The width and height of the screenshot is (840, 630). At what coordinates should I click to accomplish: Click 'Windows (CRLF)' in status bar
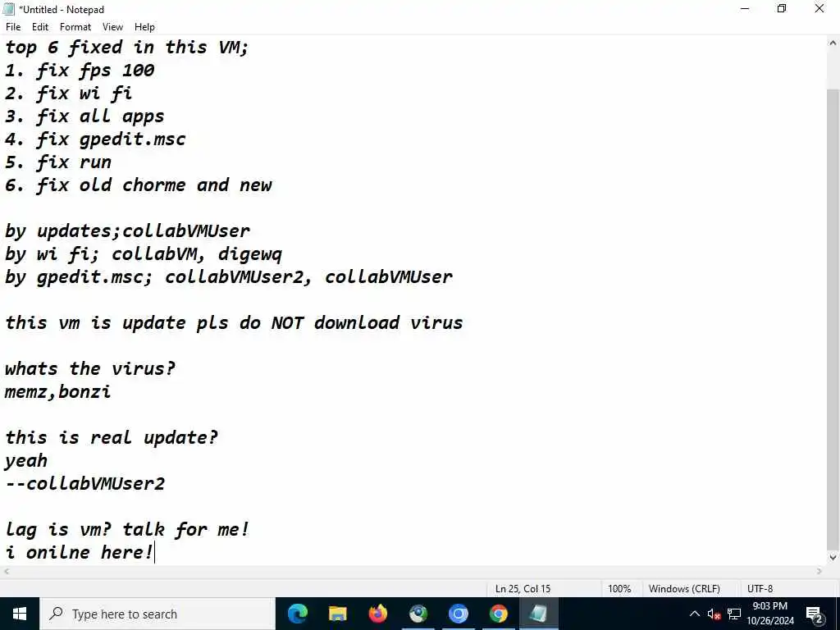[684, 588]
